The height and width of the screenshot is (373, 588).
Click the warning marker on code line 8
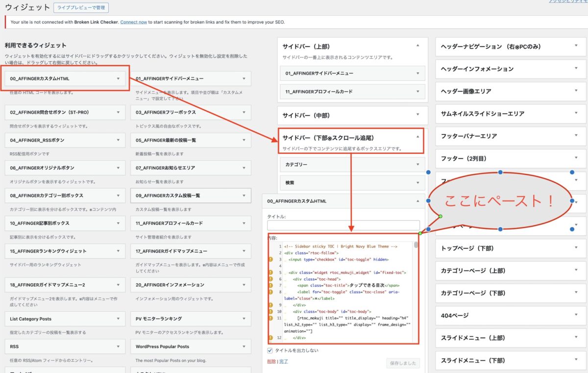click(x=270, y=292)
